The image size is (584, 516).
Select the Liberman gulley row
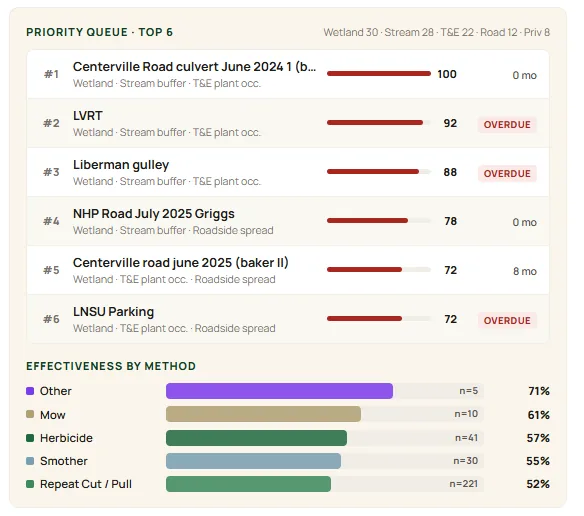tap(288, 172)
